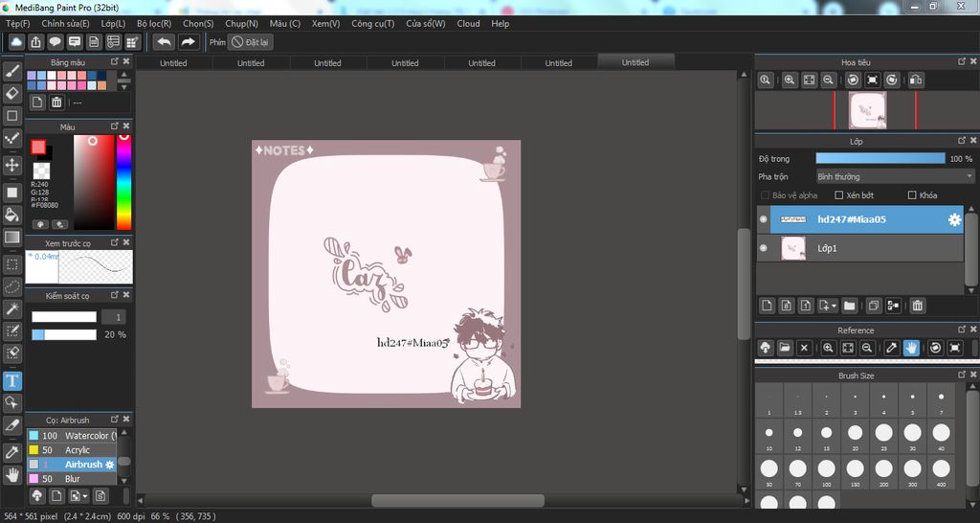
Task: Click the Đặt lại reset button
Action: (250, 42)
